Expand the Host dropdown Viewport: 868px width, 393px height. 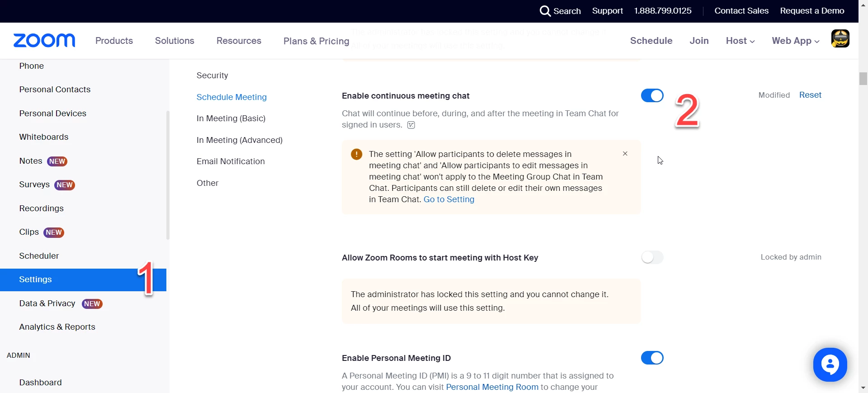click(x=740, y=41)
